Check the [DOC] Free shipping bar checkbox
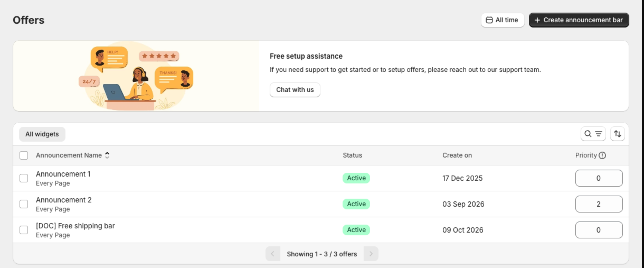This screenshot has width=644, height=268. (24, 230)
